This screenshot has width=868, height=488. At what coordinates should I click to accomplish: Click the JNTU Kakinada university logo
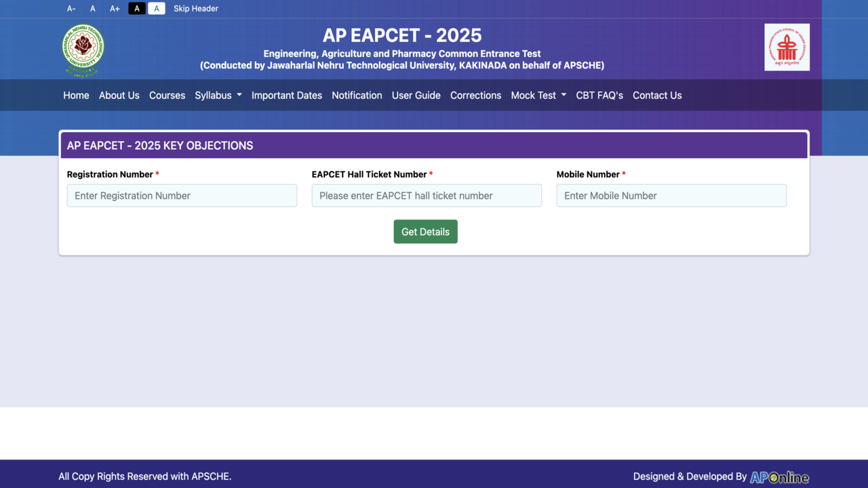83,49
